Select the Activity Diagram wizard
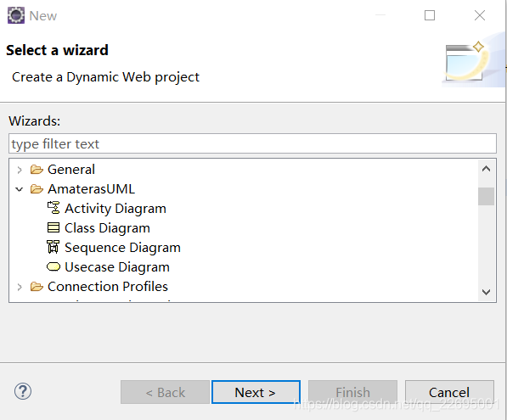This screenshot has width=507, height=420. (x=115, y=209)
